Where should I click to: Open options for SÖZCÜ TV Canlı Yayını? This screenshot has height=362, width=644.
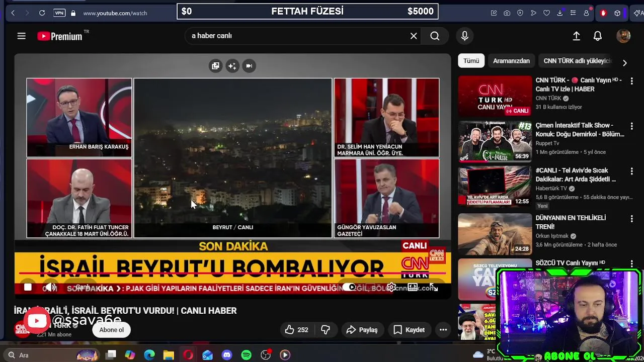632,263
